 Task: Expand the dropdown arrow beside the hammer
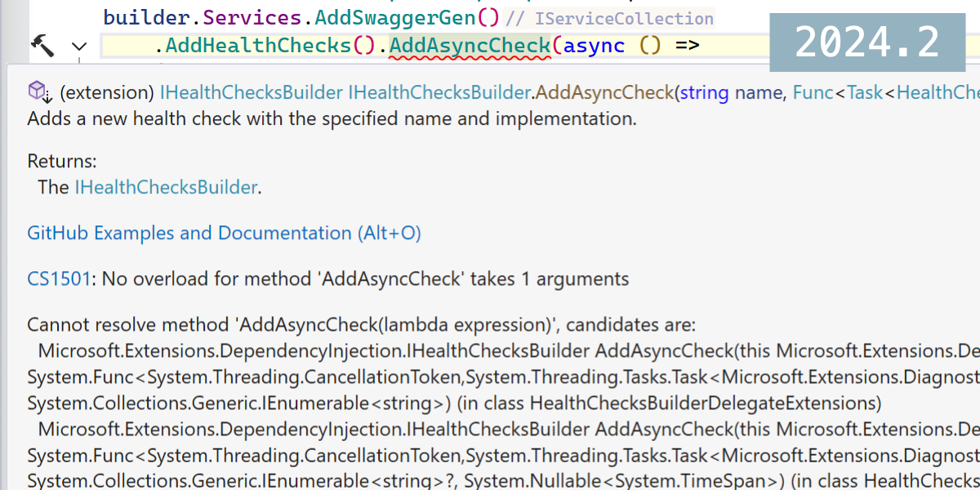pos(78,47)
